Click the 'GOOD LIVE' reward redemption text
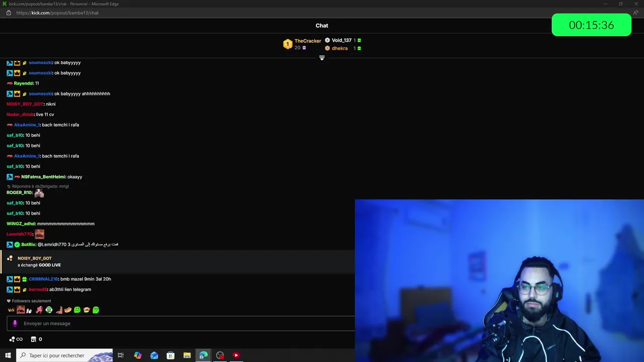Screen dimensions: 644x362 (50, 265)
